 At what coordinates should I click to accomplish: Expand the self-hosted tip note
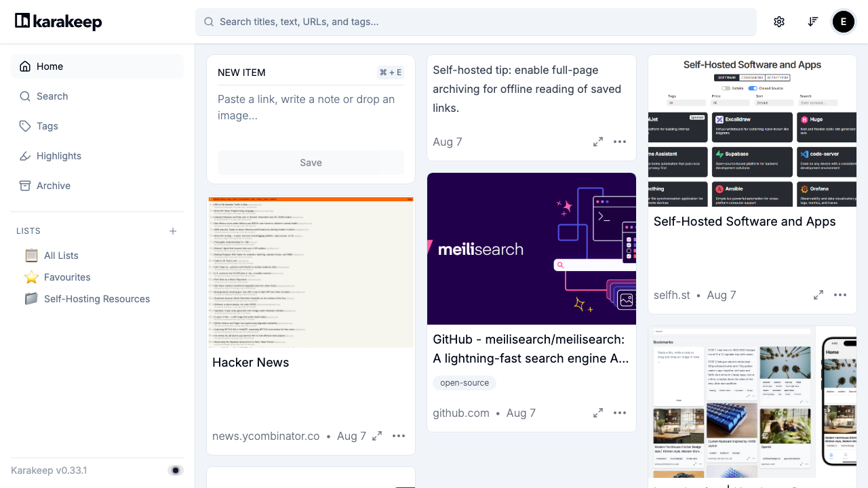pos(598,142)
